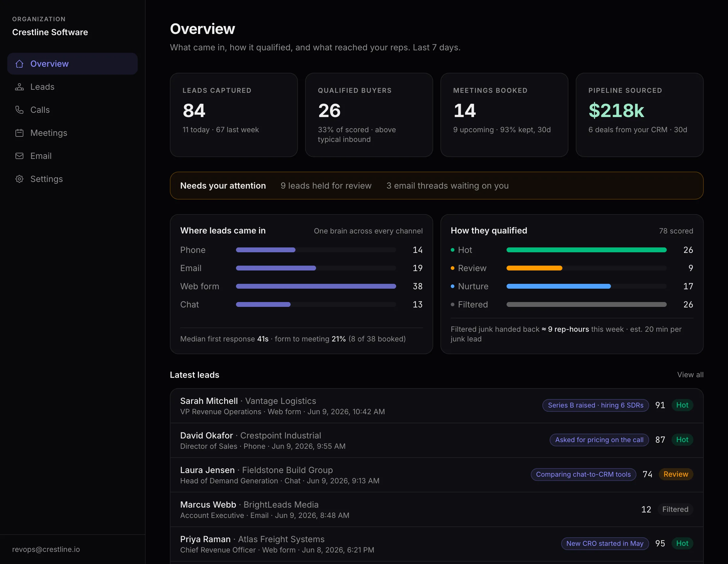Click score 12 for Marcus Webb
The width and height of the screenshot is (728, 564).
646,509
